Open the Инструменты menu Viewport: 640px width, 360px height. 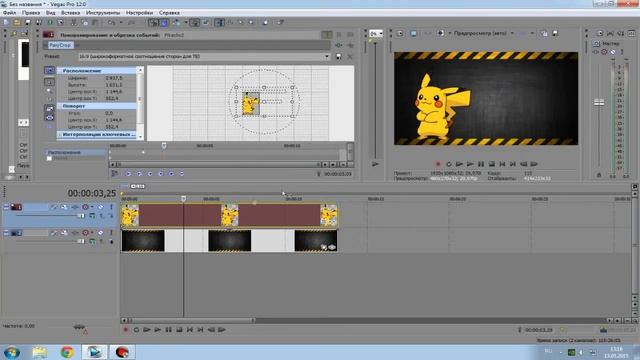click(x=103, y=13)
